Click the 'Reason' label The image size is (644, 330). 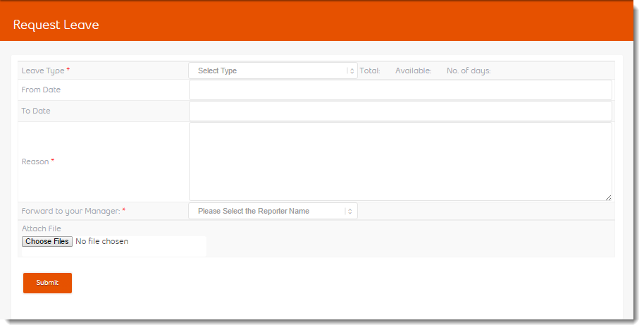point(35,161)
